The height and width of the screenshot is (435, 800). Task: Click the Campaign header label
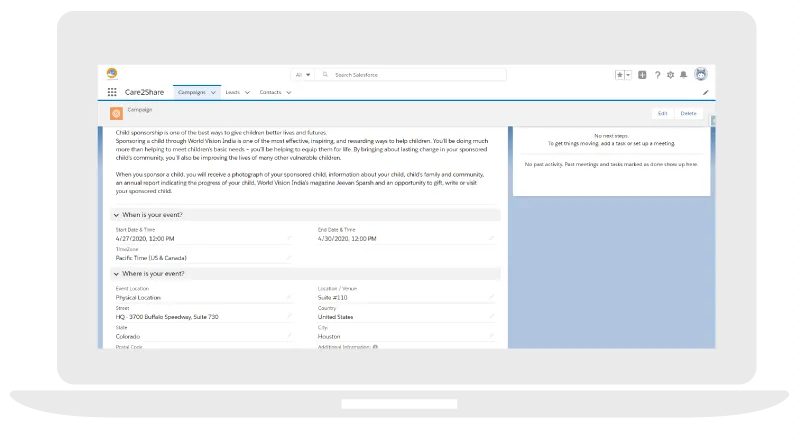pyautogui.click(x=140, y=110)
